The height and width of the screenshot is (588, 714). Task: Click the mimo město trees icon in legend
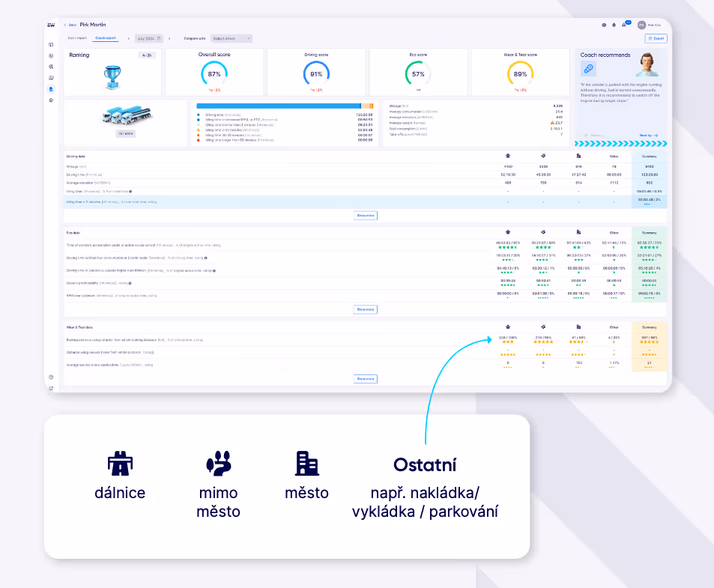tap(219, 464)
